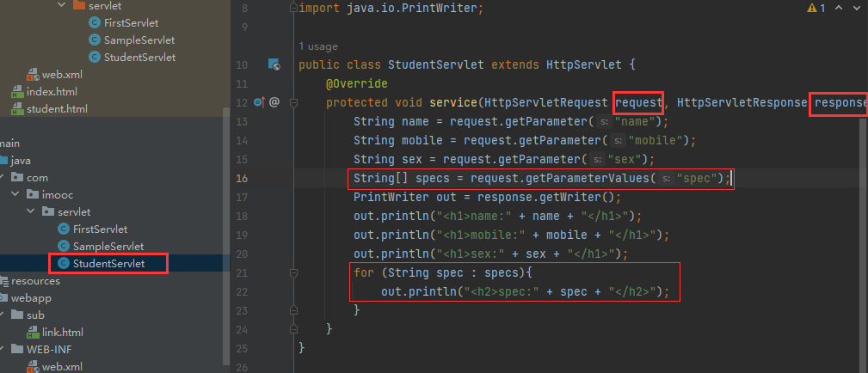Collapse the WEB-INF folder

coord(3,349)
